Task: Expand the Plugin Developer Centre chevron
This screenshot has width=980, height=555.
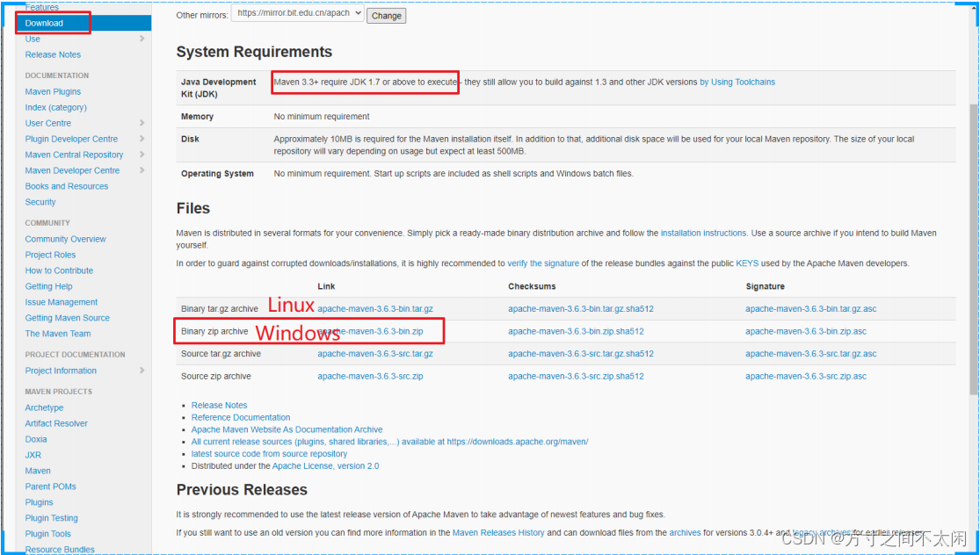Action: pos(142,139)
